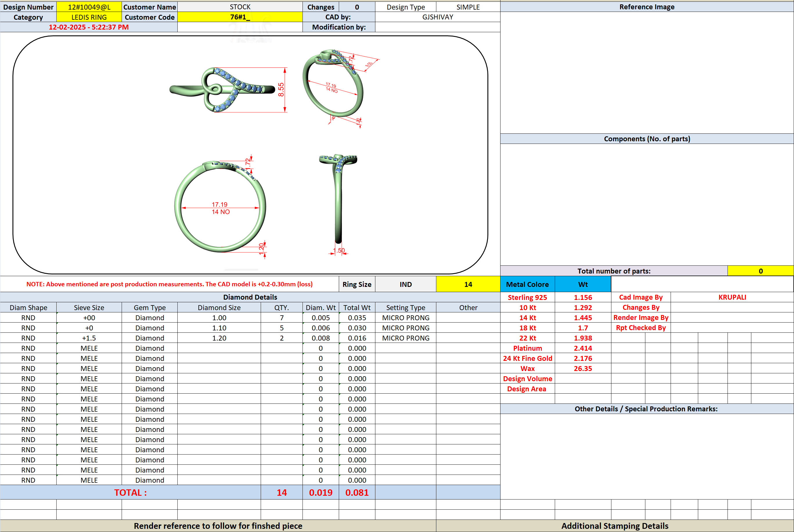The image size is (794, 532).
Task: Click the front-view ring render showing 17.19
Action: click(221, 206)
